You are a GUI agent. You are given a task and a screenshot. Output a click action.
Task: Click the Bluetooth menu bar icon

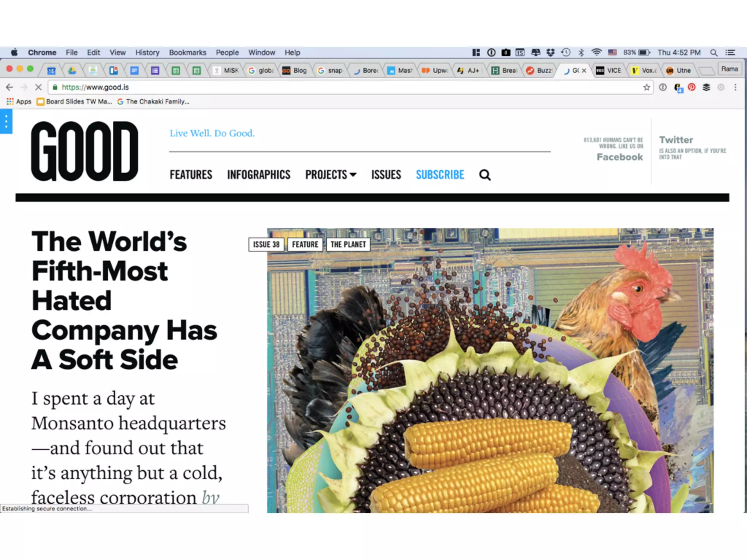coord(581,52)
